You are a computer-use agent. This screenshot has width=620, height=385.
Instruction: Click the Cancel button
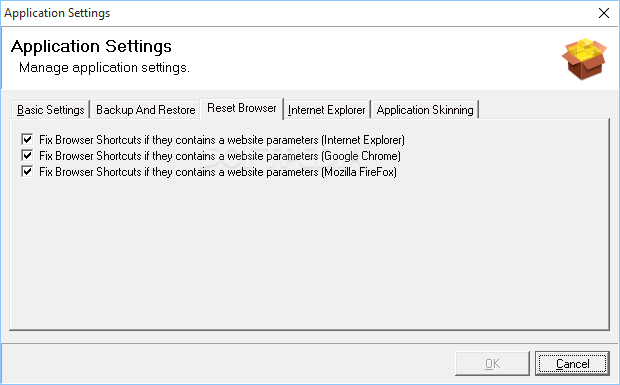click(572, 363)
